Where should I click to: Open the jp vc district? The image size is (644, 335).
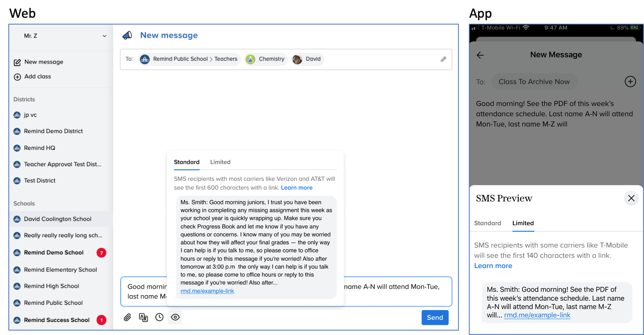click(x=30, y=115)
